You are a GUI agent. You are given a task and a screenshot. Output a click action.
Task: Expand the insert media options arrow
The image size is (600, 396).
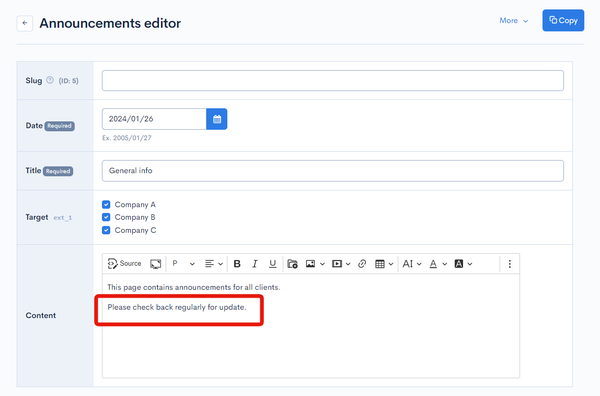pos(348,264)
